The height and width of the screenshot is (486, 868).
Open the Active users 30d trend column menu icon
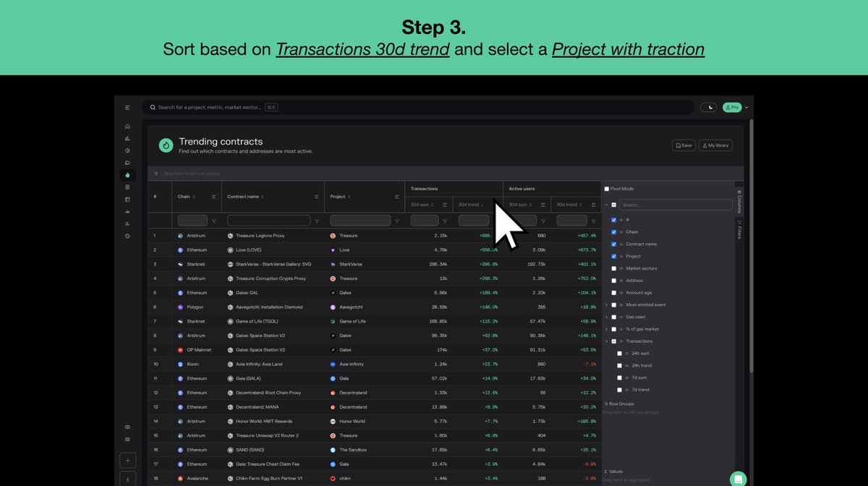[x=593, y=205]
